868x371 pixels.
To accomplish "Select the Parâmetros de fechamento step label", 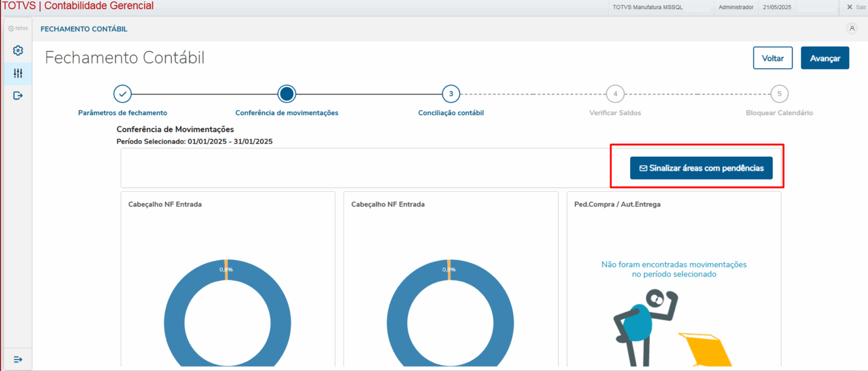I will pos(123,112).
